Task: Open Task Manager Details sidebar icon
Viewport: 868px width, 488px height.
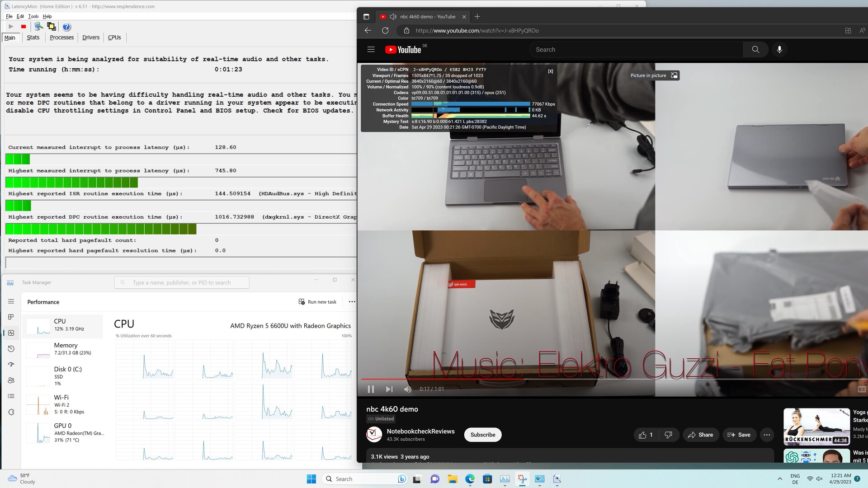Action: 11,396
